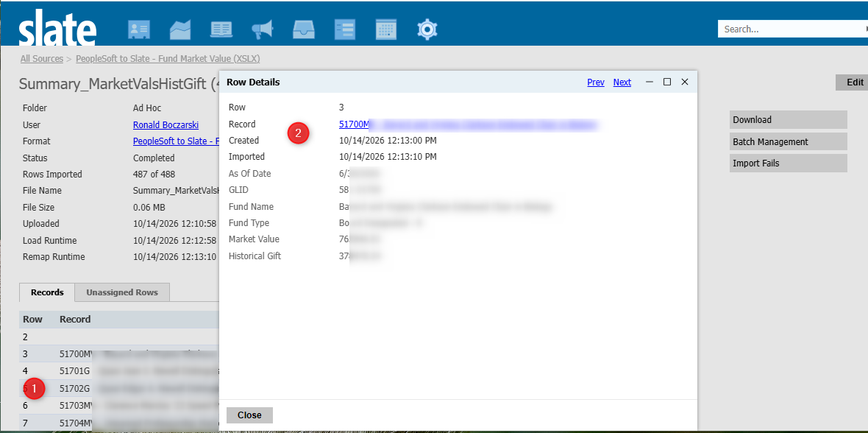Click the Close button in Row Details
868x433 pixels.
click(x=249, y=415)
